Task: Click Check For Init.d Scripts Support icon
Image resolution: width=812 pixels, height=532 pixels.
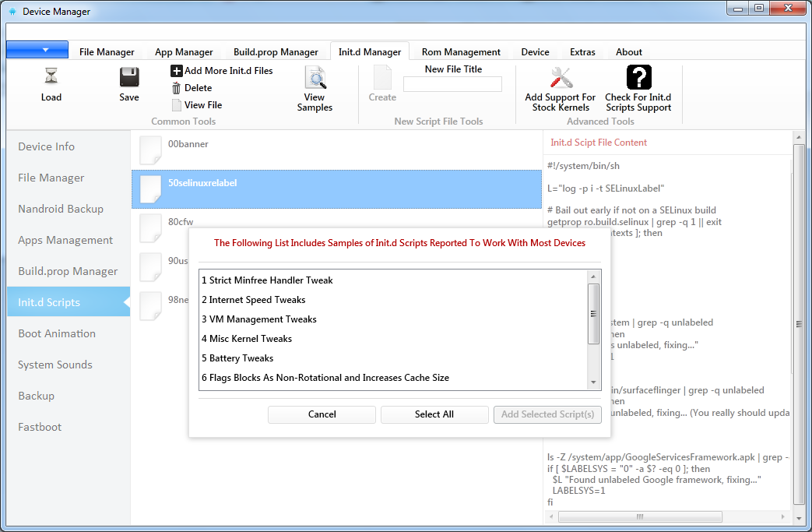Action: click(638, 78)
